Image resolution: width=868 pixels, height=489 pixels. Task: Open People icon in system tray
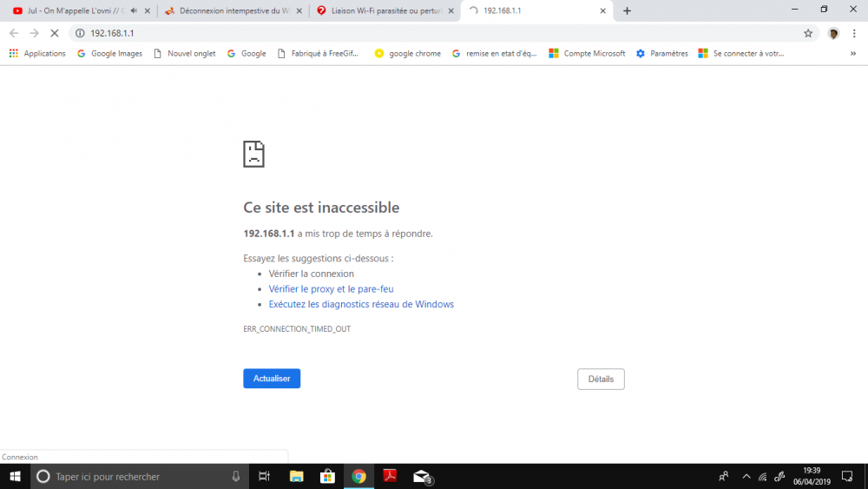click(x=724, y=476)
